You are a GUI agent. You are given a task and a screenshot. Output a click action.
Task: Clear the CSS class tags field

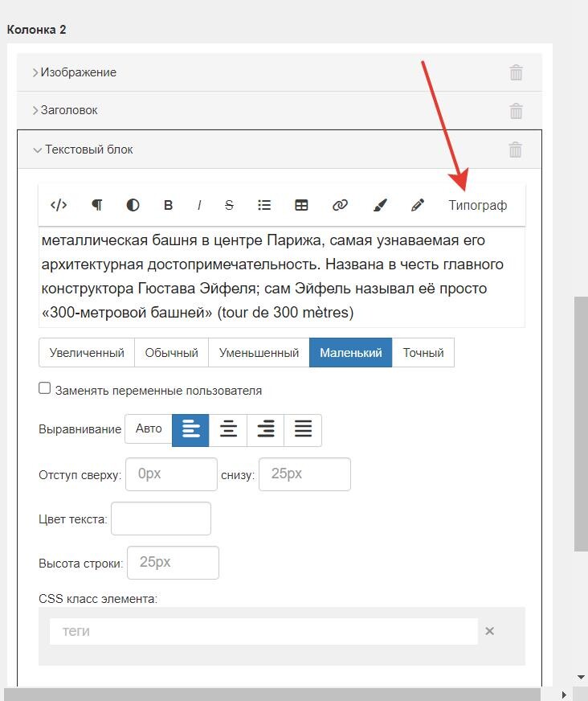click(490, 631)
